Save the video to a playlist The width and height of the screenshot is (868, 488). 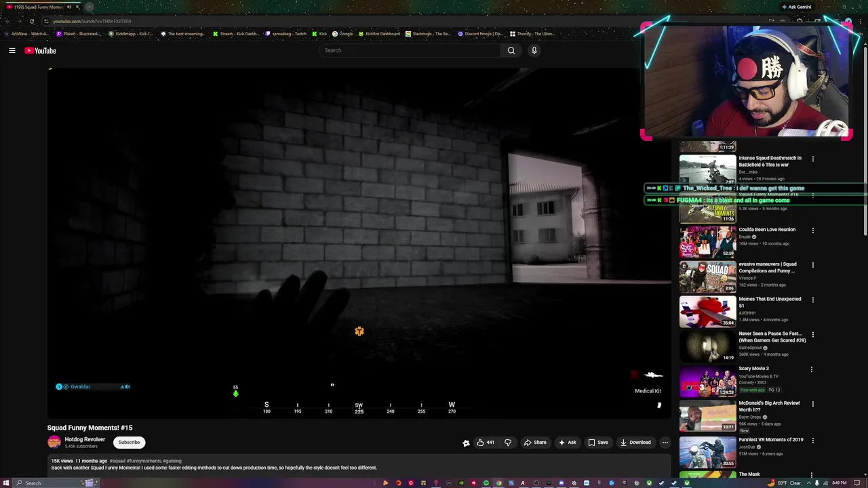(598, 443)
